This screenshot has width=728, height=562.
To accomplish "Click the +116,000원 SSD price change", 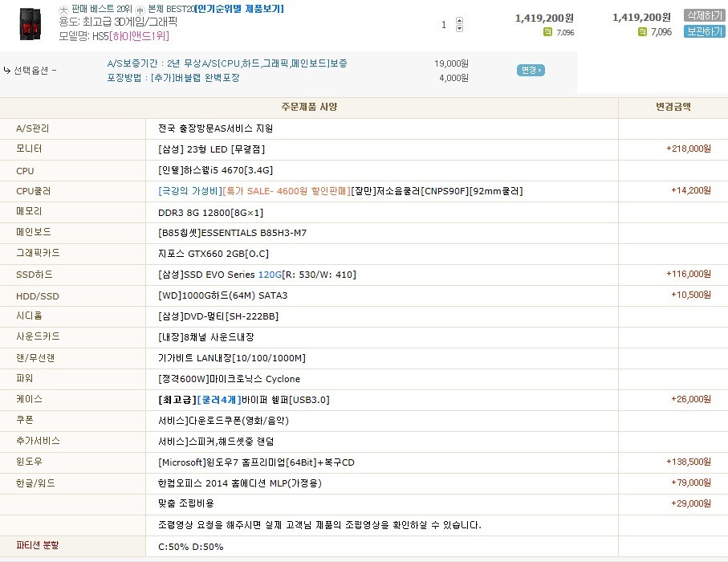I will click(x=689, y=274).
